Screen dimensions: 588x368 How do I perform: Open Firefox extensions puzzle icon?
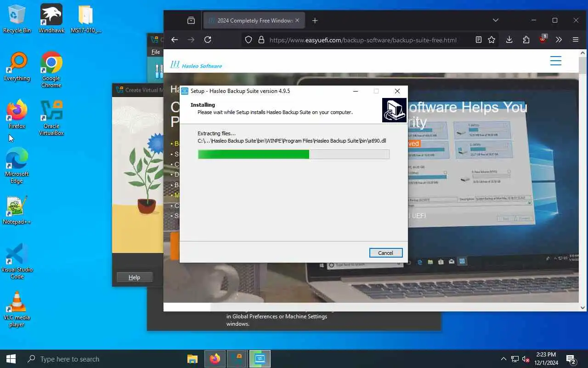pos(526,40)
